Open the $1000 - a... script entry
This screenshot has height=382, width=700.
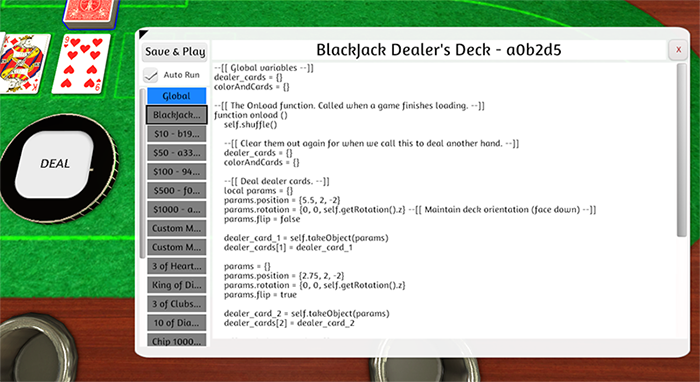(x=177, y=209)
